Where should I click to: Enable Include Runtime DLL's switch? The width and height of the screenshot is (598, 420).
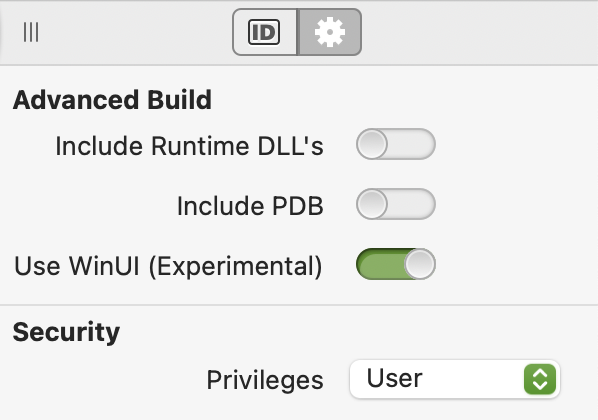[x=396, y=144]
